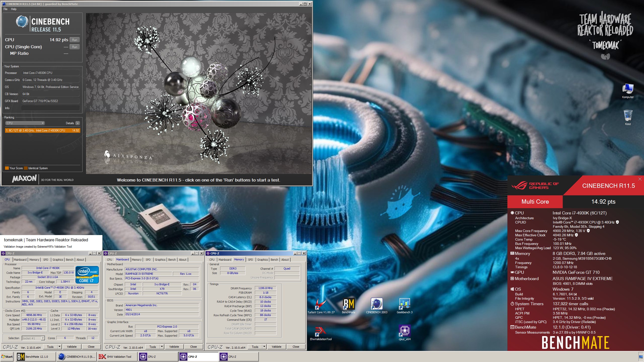Screen dimensions: 644x362
Task: Open About tab in the Memory CPU-Z window
Action: tap(285, 260)
